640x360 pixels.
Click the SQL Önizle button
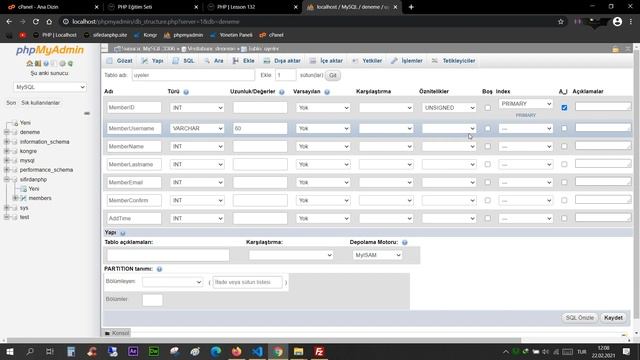pyautogui.click(x=580, y=318)
